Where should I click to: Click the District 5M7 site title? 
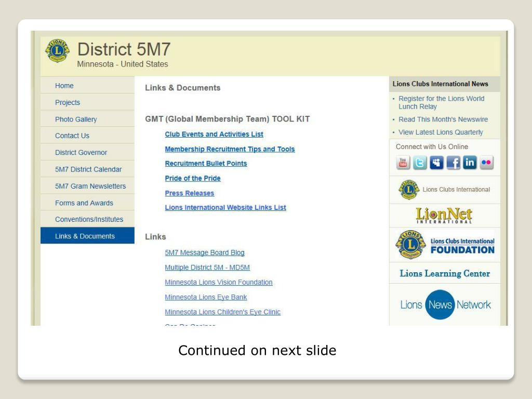click(124, 49)
